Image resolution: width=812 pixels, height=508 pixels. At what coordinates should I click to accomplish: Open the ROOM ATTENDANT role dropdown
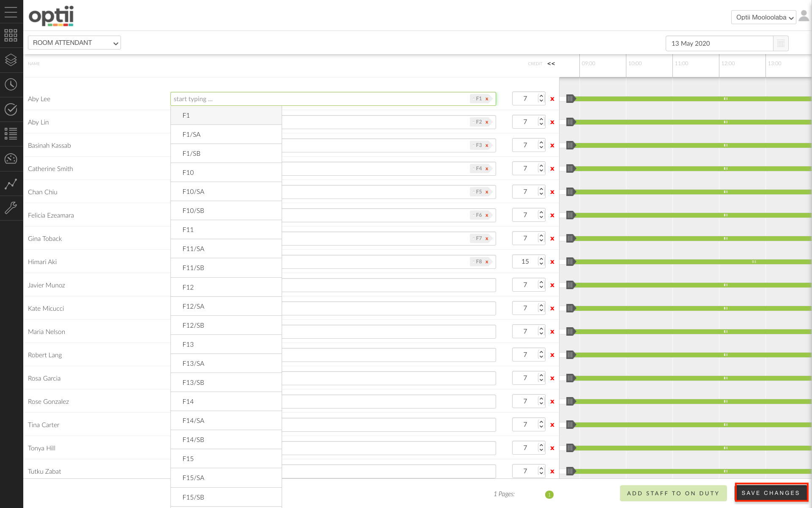[x=74, y=43]
